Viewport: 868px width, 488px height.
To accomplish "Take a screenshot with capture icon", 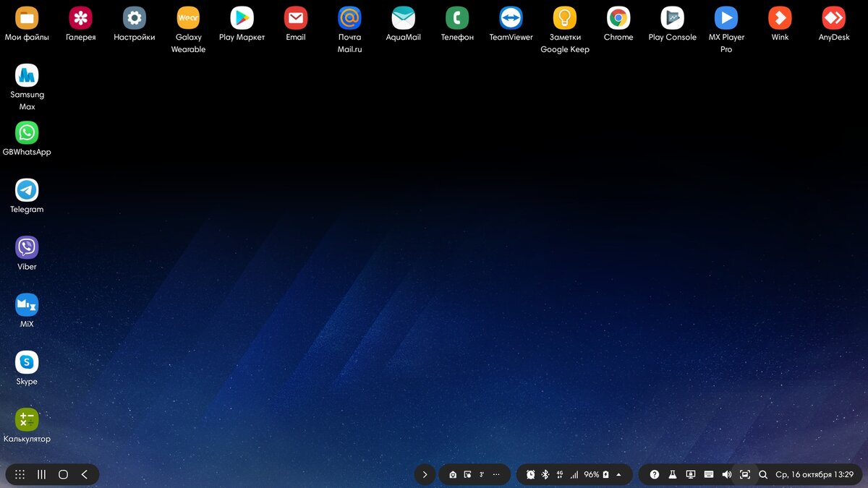I will 745,474.
